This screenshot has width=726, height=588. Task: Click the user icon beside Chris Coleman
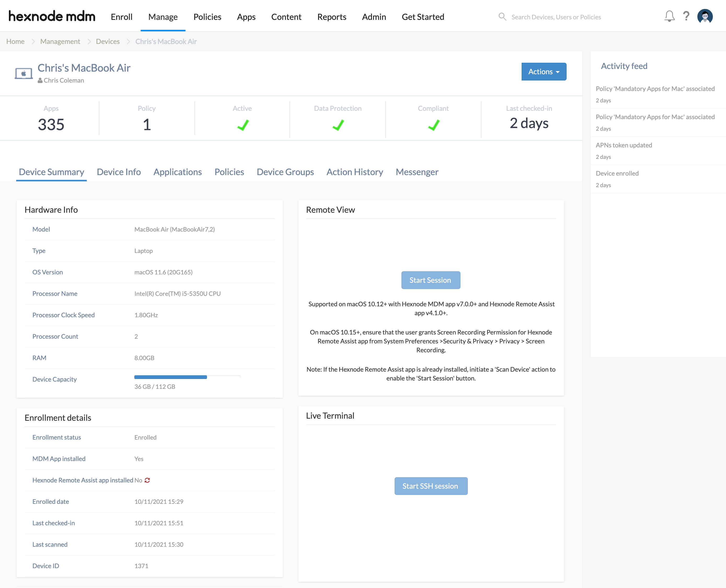40,80
